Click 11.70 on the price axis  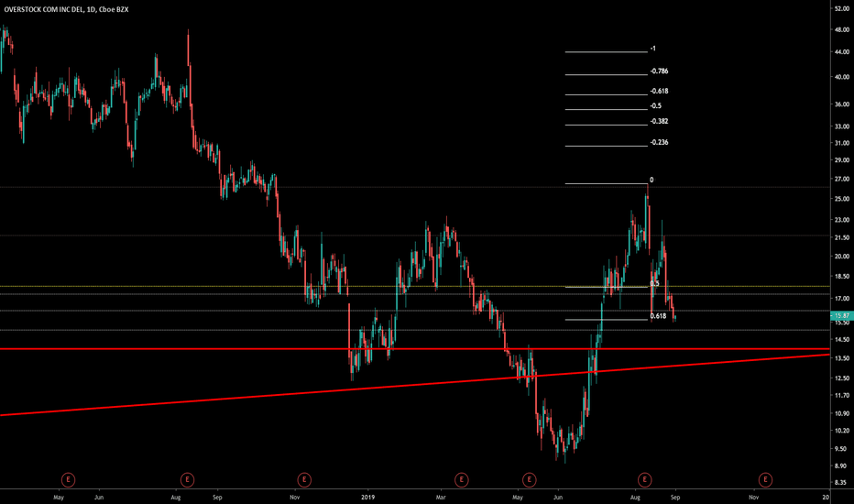pyautogui.click(x=842, y=396)
